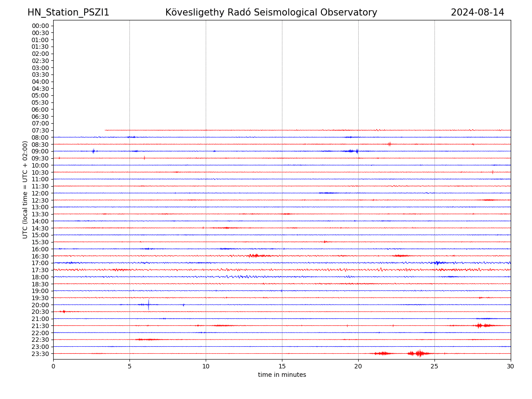The height and width of the screenshot is (399, 532).
Task: Select the 2024-08-14 date text
Action: pyautogui.click(x=477, y=12)
